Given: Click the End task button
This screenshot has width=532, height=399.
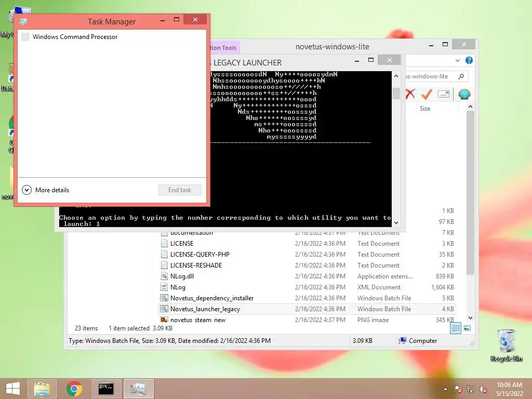Looking at the screenshot, I should point(180,190).
